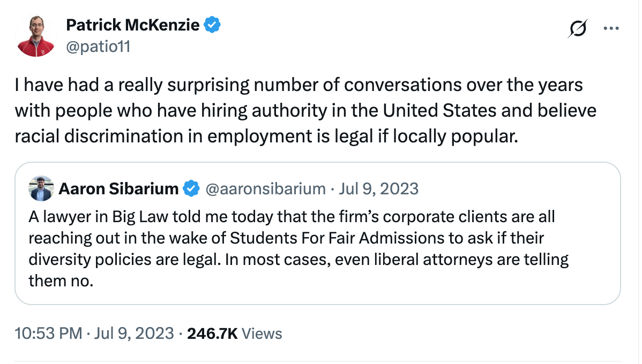The width and height of the screenshot is (642, 364).
Task: Open Aaron Sibarium's small avatar
Action: click(41, 188)
